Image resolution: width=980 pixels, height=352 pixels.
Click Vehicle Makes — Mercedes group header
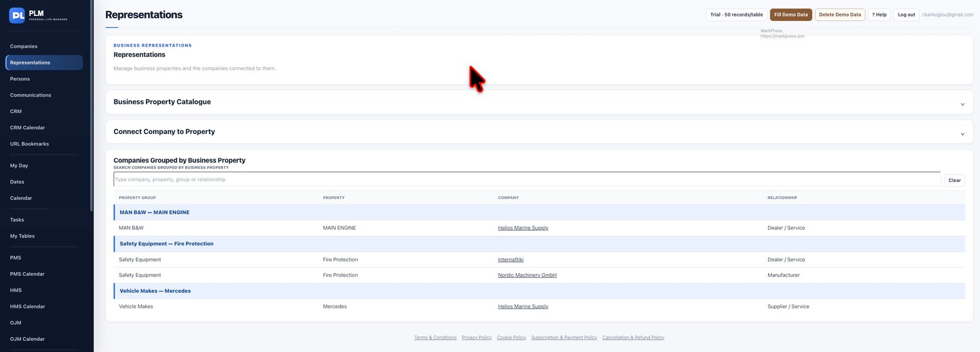click(x=539, y=291)
